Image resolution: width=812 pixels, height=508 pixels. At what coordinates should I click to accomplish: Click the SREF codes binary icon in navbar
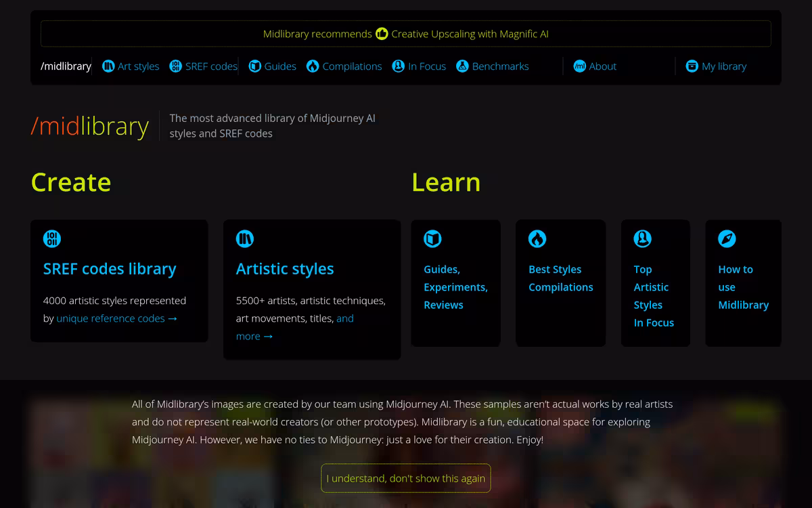175,66
